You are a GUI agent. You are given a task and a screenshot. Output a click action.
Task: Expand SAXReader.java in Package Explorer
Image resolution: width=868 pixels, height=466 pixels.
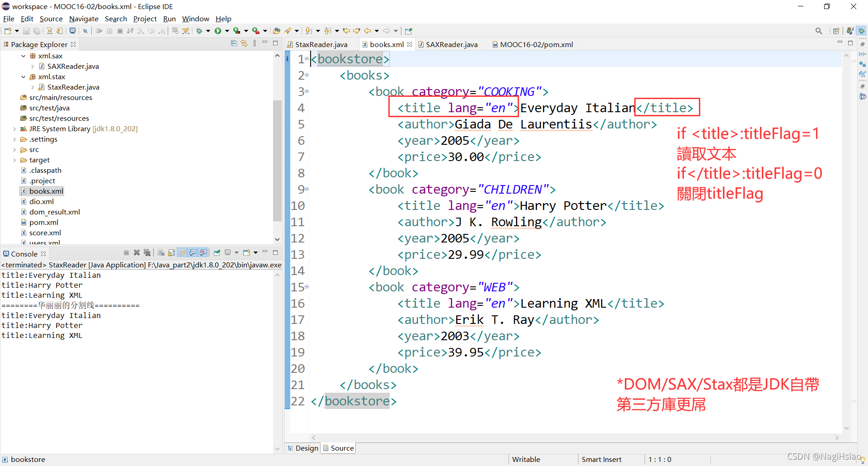pyautogui.click(x=33, y=67)
